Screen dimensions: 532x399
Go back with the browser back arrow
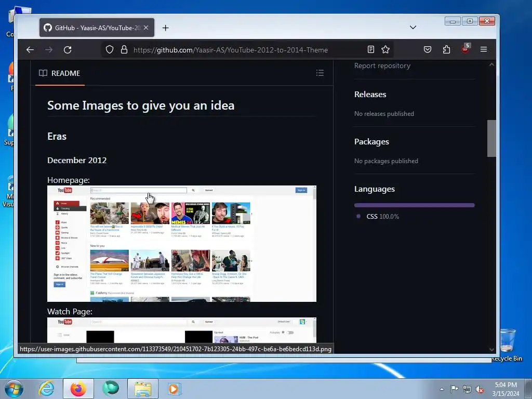[30, 50]
